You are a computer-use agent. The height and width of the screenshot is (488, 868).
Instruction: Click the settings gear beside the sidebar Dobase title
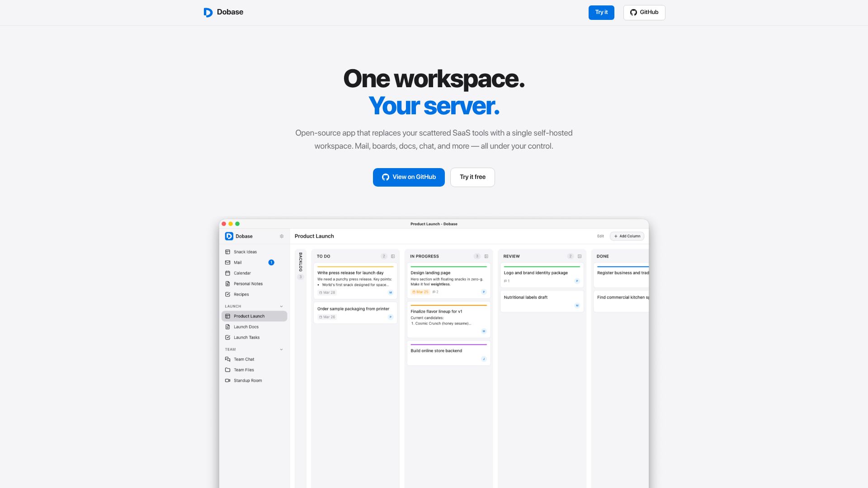tap(282, 236)
